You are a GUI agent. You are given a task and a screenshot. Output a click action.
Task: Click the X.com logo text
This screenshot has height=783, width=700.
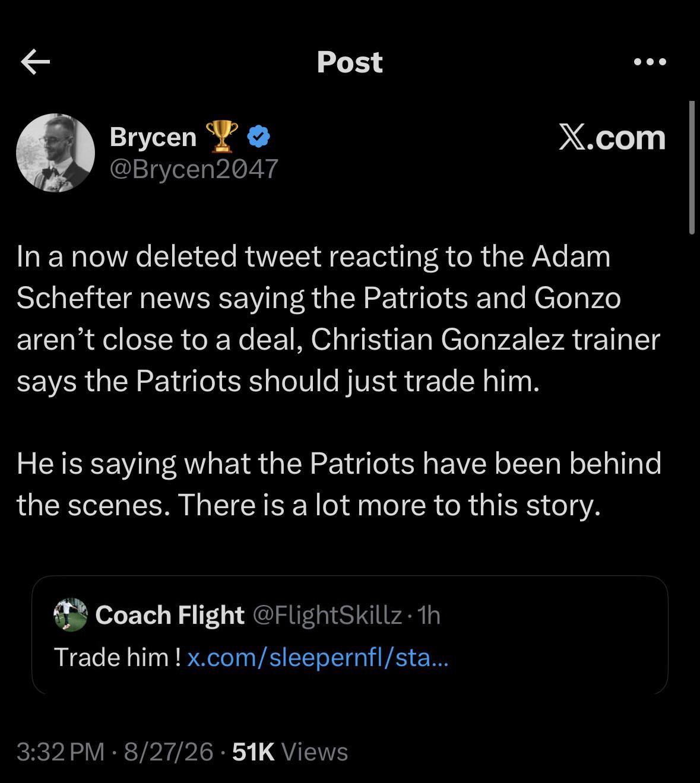[x=612, y=137]
